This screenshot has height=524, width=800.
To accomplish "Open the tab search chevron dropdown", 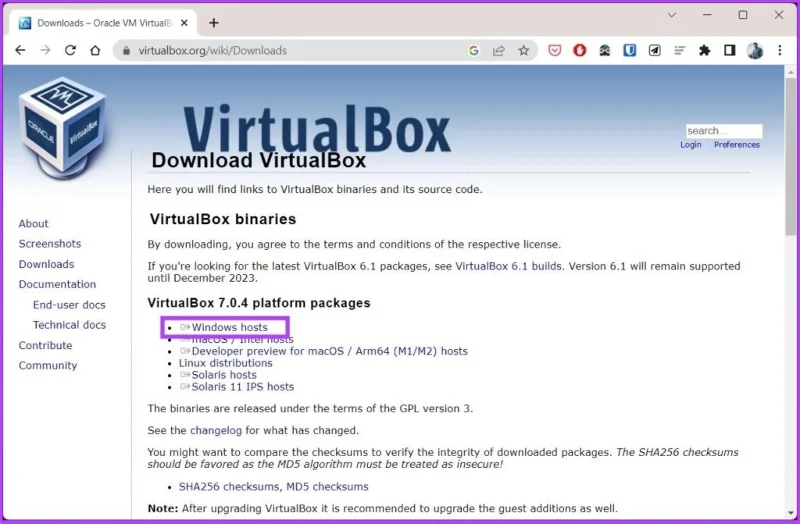I will [672, 15].
